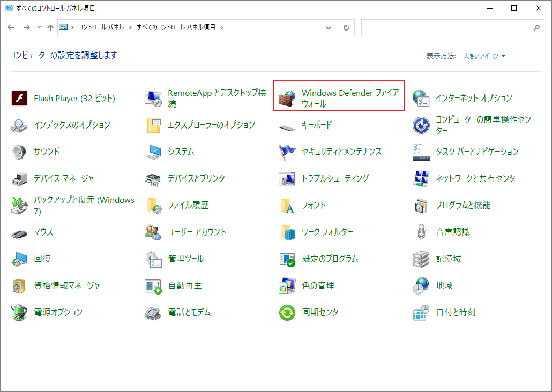Open the 管理ツール gear icon
This screenshot has height=392, width=552.
click(153, 259)
